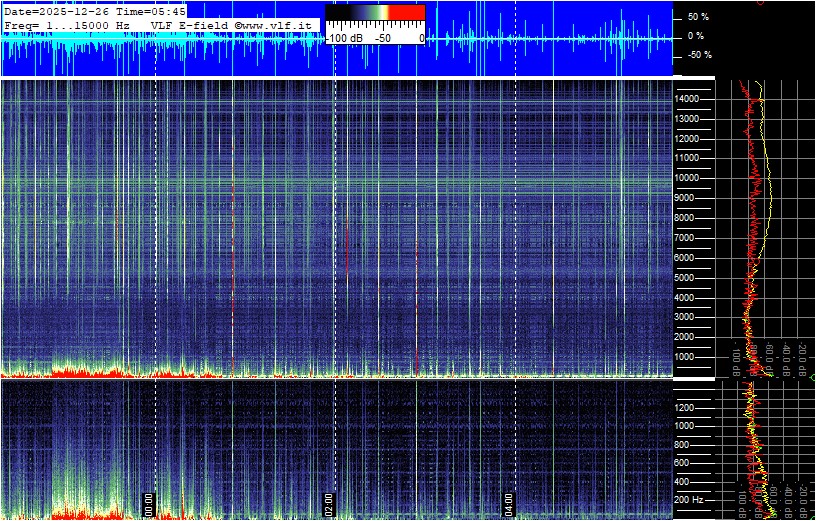
Task: Click the www.vlf.it copyright text
Action: click(275, 24)
